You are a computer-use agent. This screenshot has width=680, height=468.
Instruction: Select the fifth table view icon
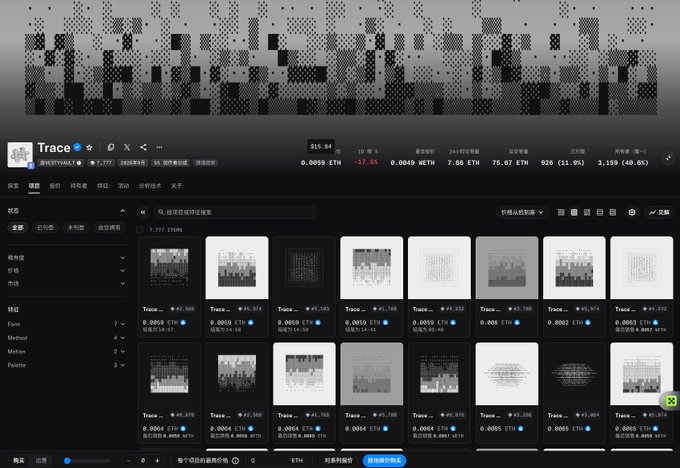coord(613,212)
